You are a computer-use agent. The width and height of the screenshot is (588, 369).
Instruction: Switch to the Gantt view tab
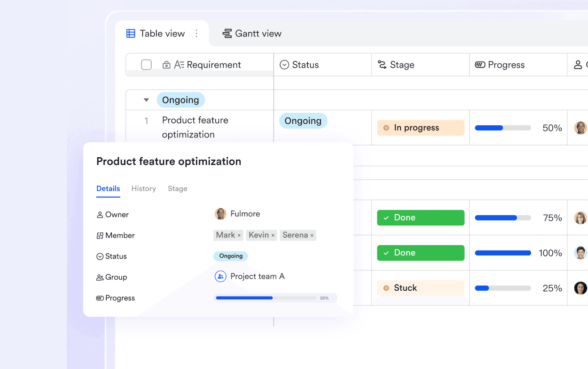coord(252,33)
